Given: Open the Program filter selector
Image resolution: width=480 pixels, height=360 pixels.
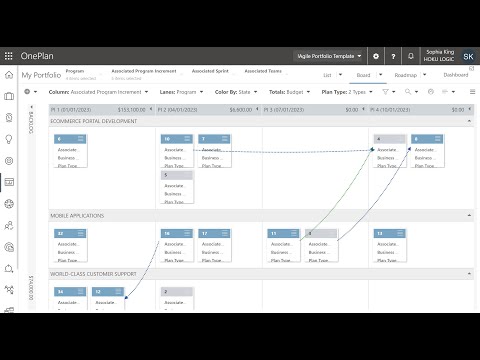Looking at the screenshot, I should tap(83, 75).
